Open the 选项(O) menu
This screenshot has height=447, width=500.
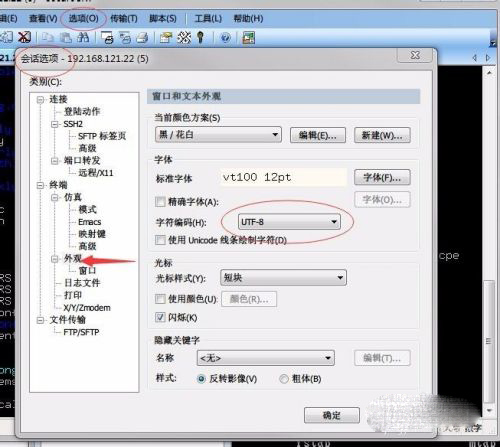(x=83, y=18)
